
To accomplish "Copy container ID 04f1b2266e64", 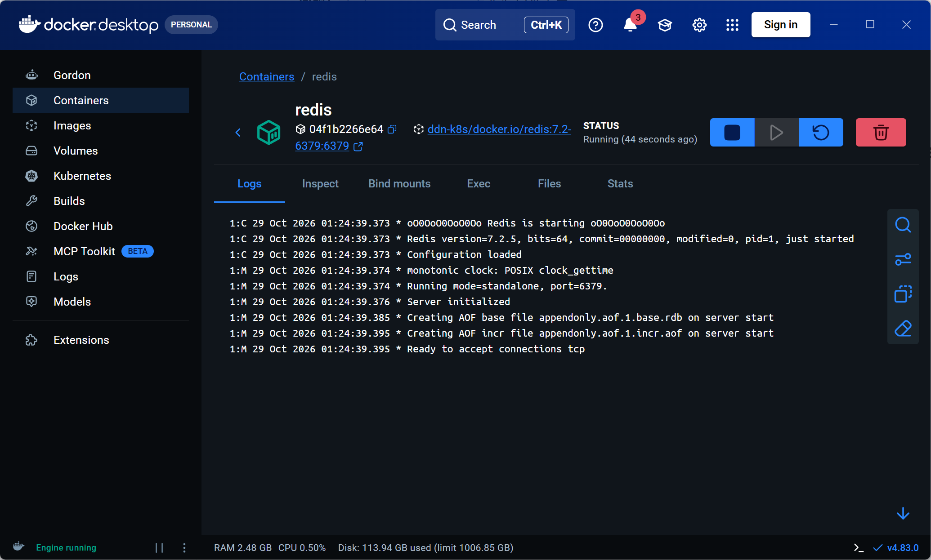I will (x=392, y=129).
